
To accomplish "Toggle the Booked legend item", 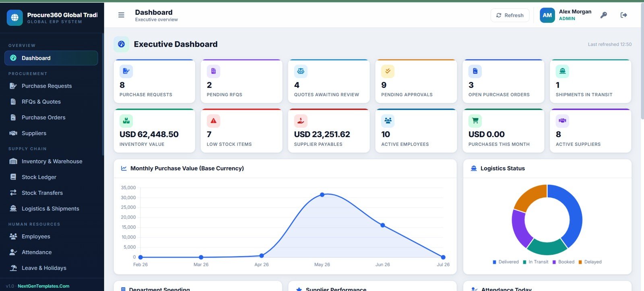I will tap(563, 262).
